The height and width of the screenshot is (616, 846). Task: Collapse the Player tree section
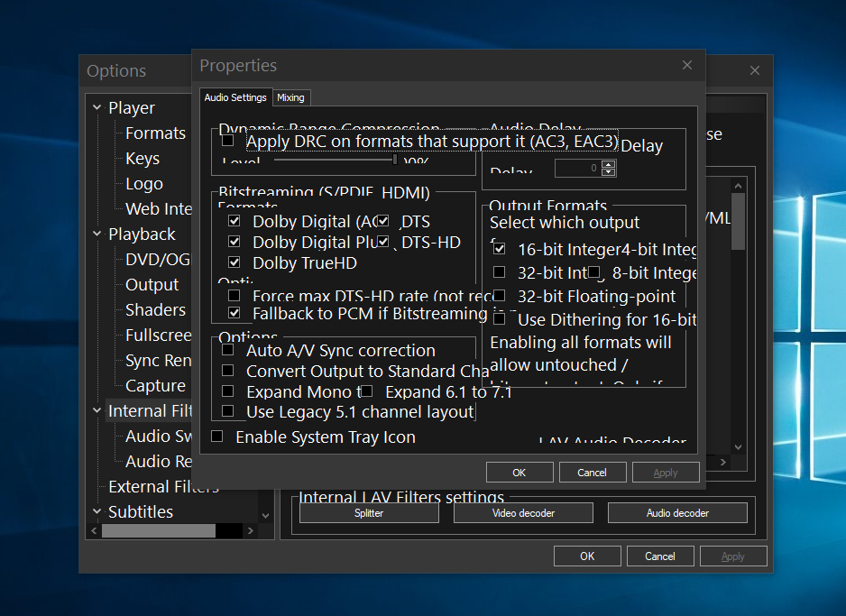(97, 107)
